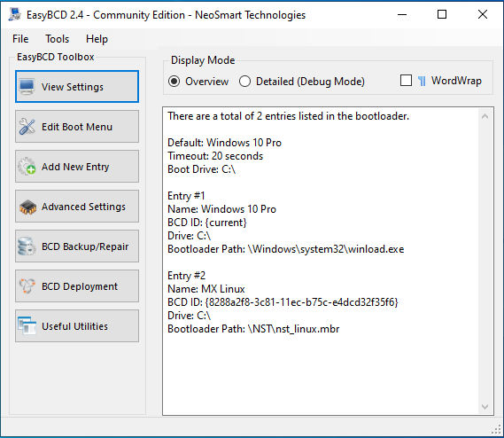Open the File menu
The width and height of the screenshot is (504, 438).
click(20, 39)
